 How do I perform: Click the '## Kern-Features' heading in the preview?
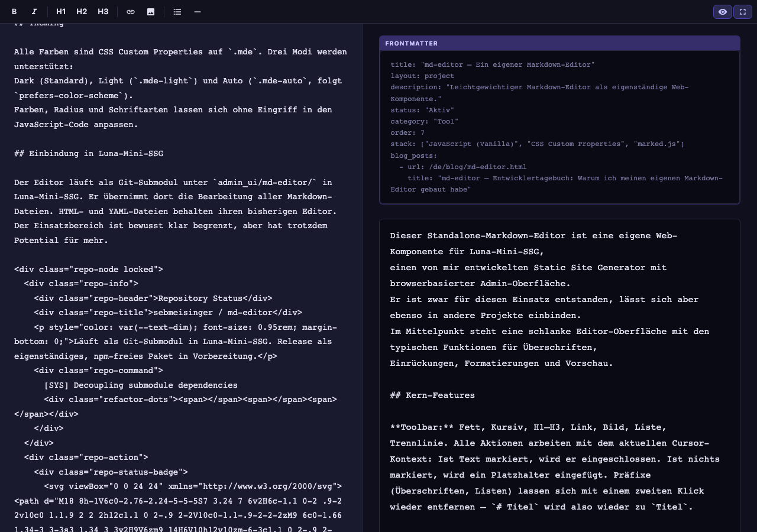(x=432, y=395)
